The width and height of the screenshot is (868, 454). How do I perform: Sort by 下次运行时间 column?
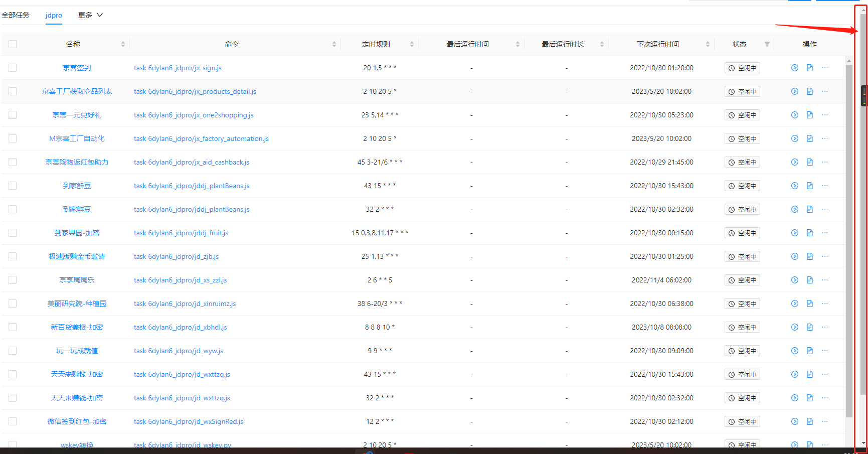(708, 44)
